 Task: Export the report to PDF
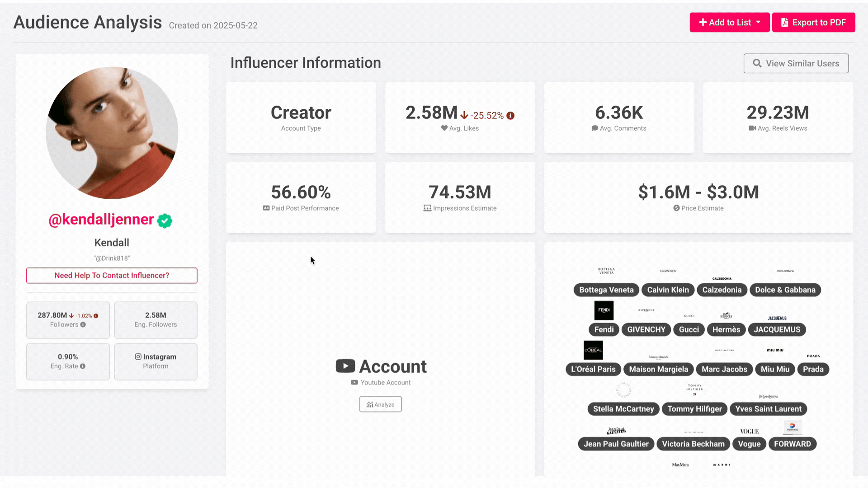(x=813, y=23)
